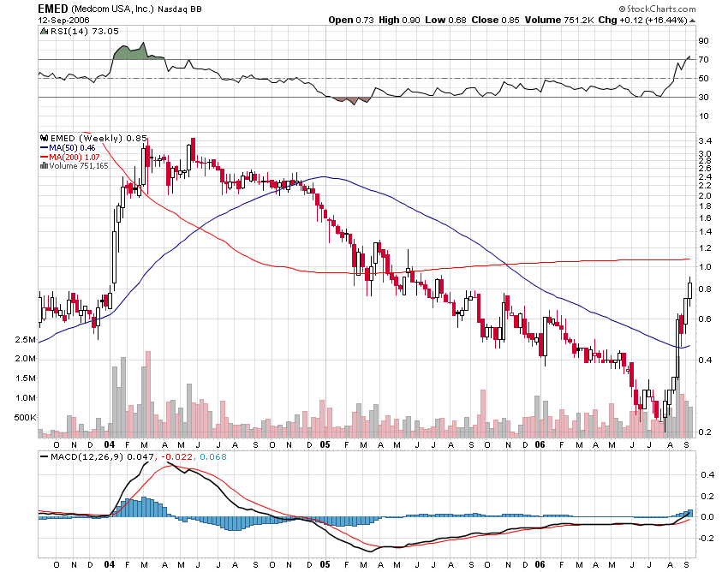Click the 2.5M volume axis label

point(25,340)
